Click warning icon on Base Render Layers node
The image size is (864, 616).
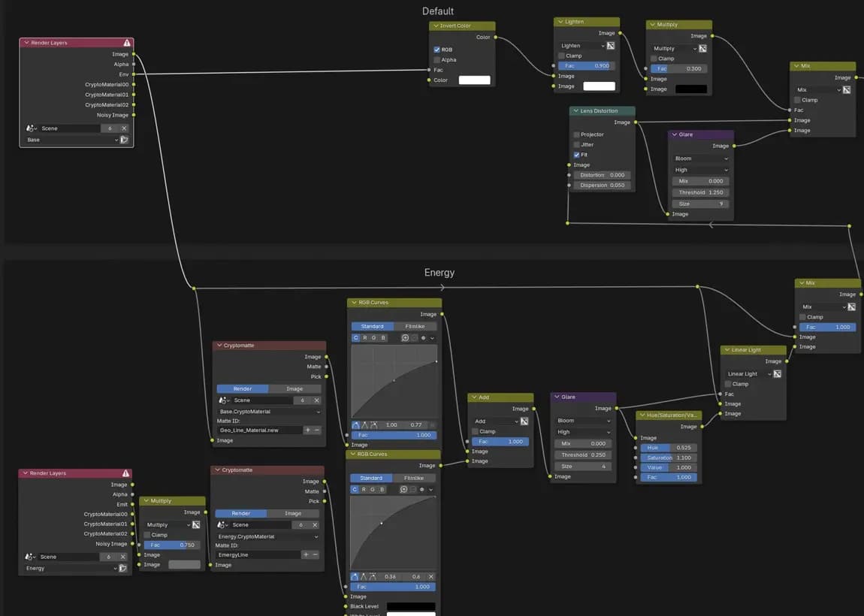(127, 42)
